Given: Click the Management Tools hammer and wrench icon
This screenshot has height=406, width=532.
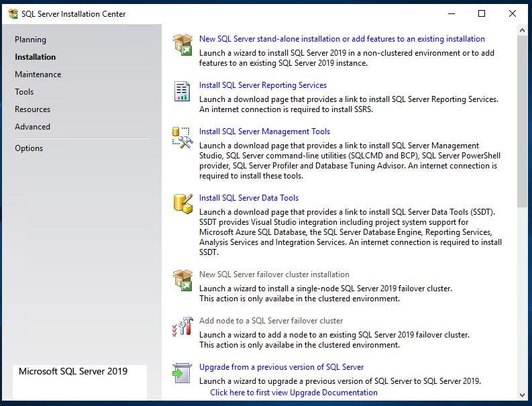Looking at the screenshot, I should 182,138.
